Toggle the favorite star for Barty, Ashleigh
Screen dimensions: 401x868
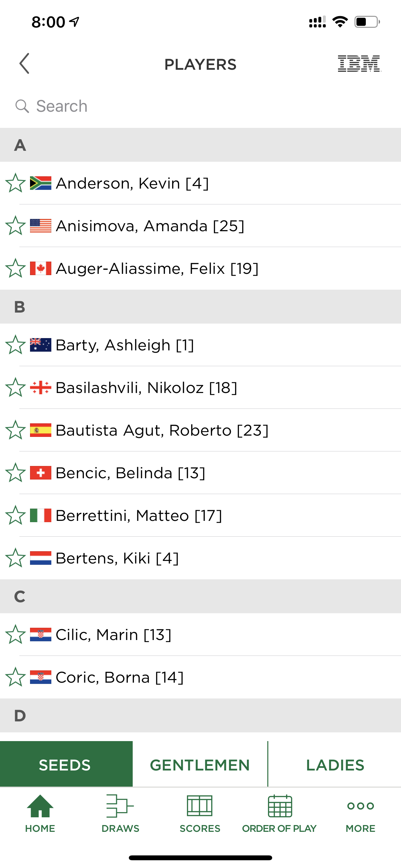[15, 345]
